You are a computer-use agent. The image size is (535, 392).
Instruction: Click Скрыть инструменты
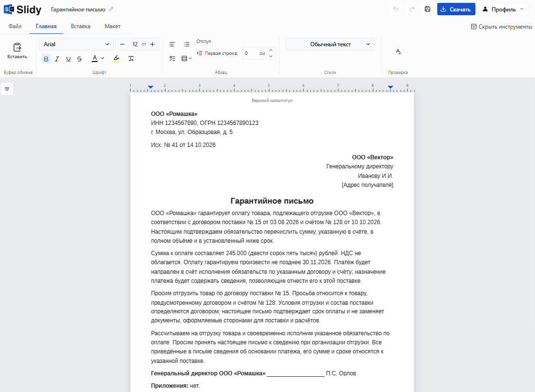click(501, 27)
